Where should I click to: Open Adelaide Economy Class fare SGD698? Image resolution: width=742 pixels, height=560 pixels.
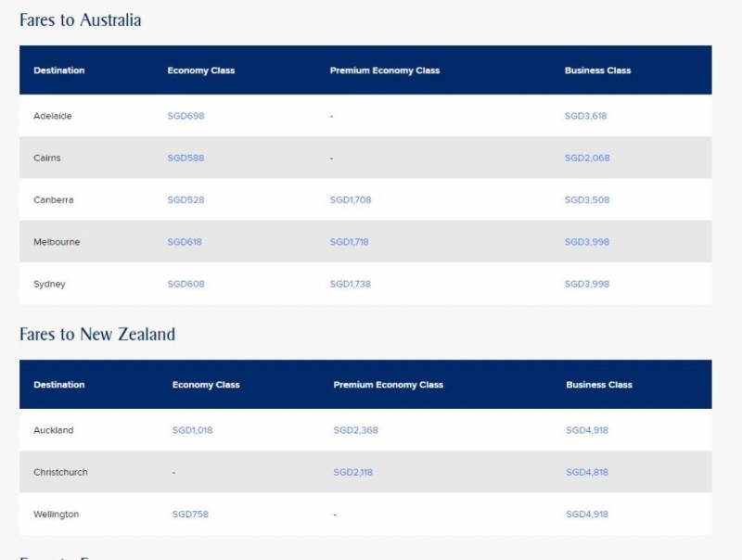(185, 116)
